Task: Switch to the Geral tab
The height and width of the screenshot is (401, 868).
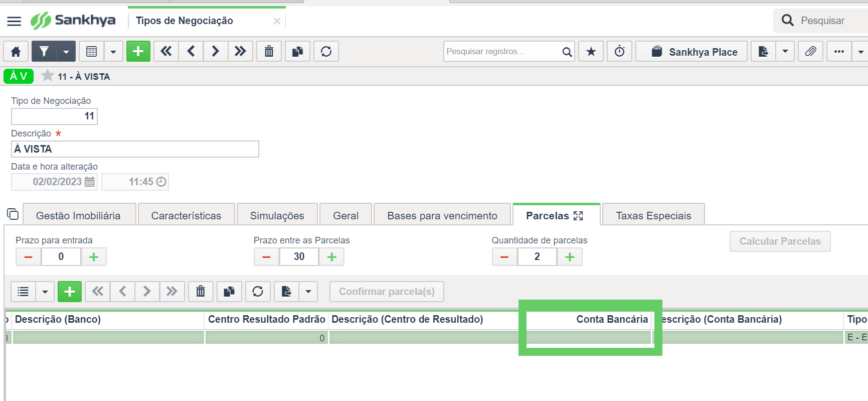Action: coord(345,215)
